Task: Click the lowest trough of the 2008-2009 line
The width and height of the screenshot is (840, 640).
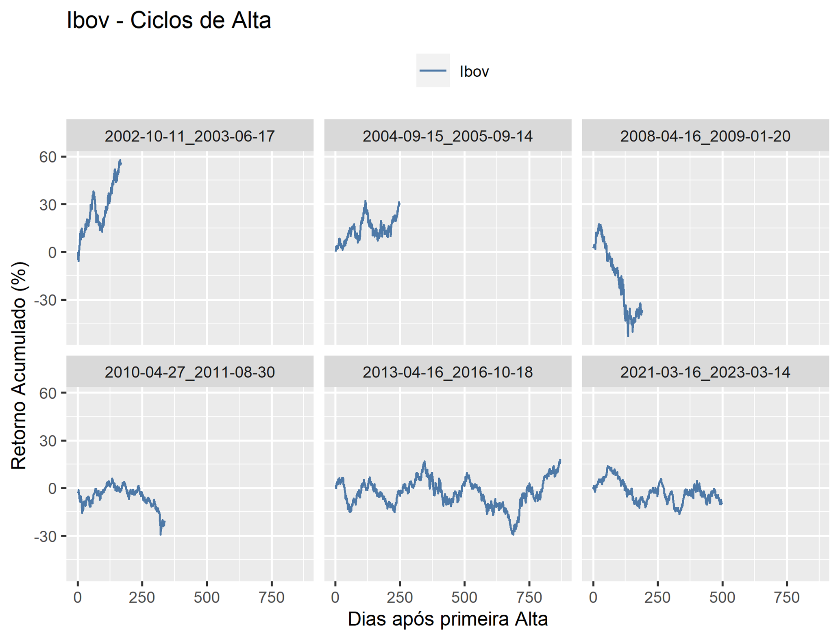Action: pyautogui.click(x=628, y=336)
